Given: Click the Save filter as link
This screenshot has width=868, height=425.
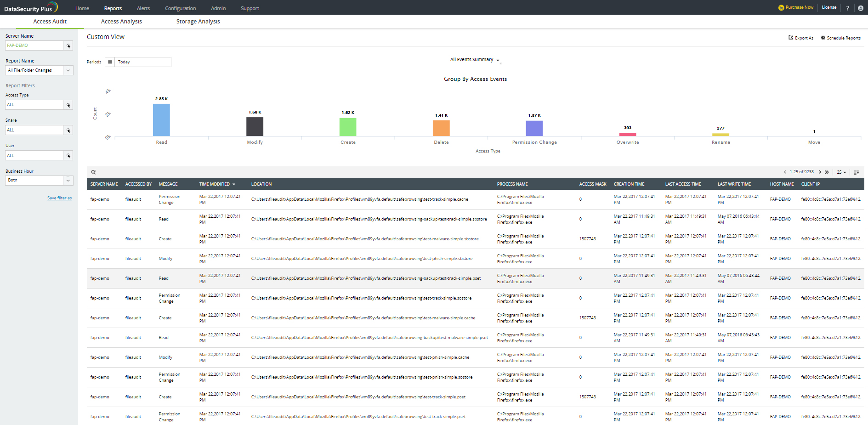Looking at the screenshot, I should tap(59, 198).
